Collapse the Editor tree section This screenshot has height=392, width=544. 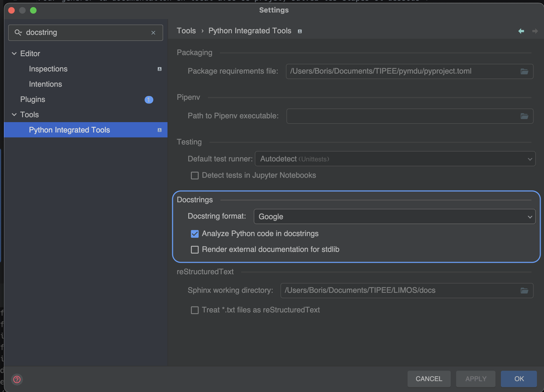(x=14, y=53)
